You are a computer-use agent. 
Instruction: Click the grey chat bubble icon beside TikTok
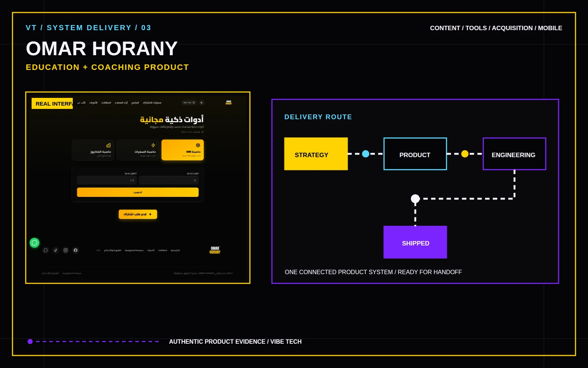tap(46, 250)
